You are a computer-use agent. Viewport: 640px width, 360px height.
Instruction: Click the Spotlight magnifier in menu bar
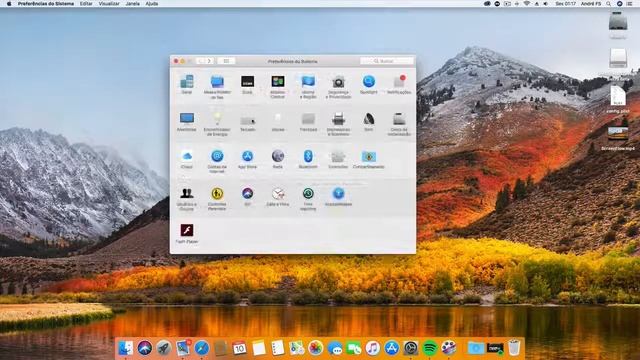click(609, 4)
